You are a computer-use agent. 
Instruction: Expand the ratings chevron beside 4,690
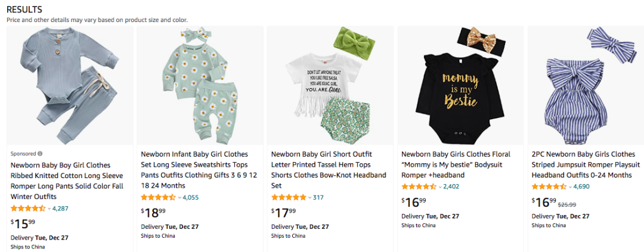[x=570, y=187]
